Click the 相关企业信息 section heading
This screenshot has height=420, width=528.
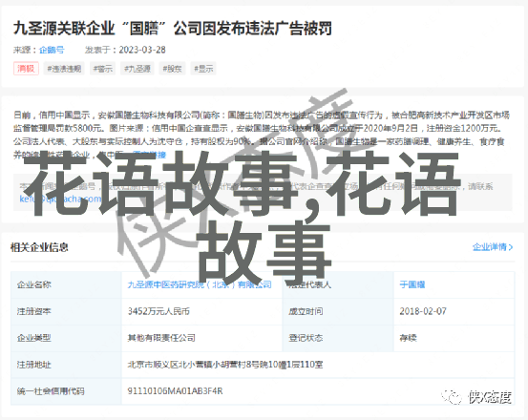(x=39, y=247)
